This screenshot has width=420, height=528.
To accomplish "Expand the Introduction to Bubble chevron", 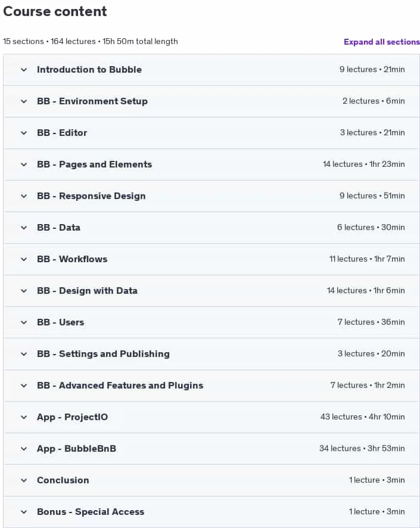I will [x=24, y=70].
